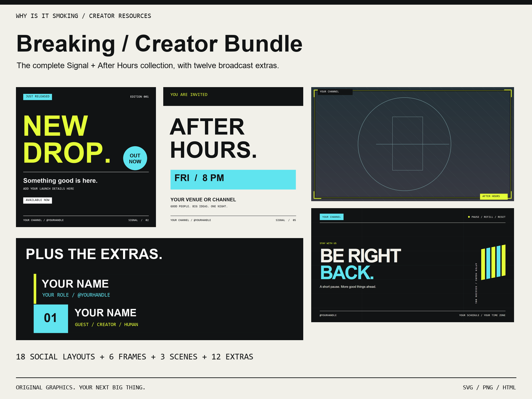Open the webcam frame overlay thumbnail
Screen dimensions: 532x399
[x=413, y=144]
